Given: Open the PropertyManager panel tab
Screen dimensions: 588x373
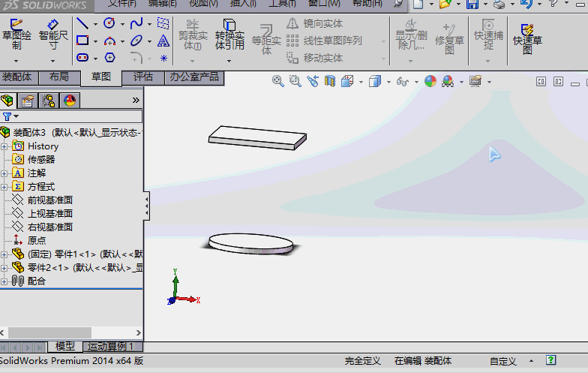Looking at the screenshot, I should coord(28,101).
